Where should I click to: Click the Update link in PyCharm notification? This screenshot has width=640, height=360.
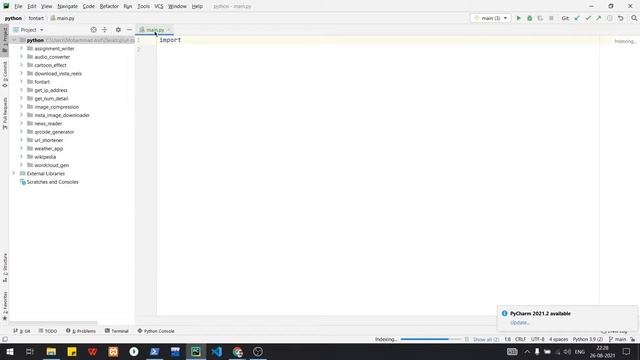pyautogui.click(x=520, y=322)
